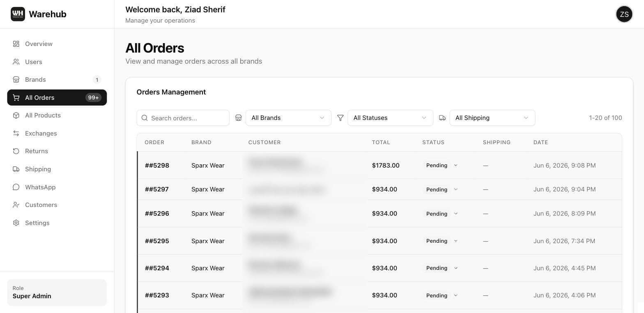
Task: Click order number ##5294
Action: pyautogui.click(x=157, y=268)
